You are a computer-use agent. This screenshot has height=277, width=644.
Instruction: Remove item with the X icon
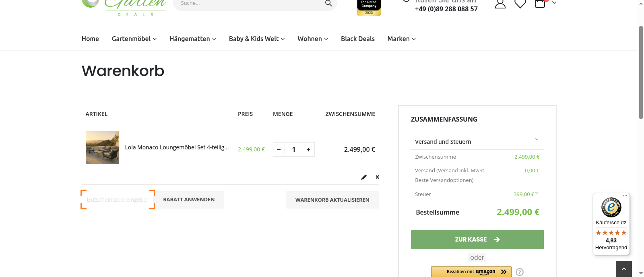(378, 177)
